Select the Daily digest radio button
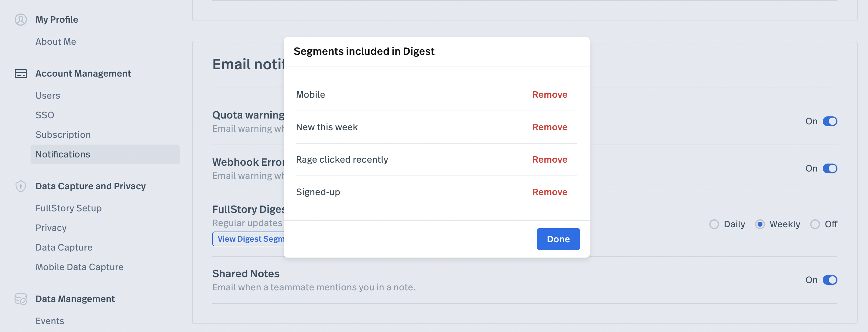 pos(714,224)
